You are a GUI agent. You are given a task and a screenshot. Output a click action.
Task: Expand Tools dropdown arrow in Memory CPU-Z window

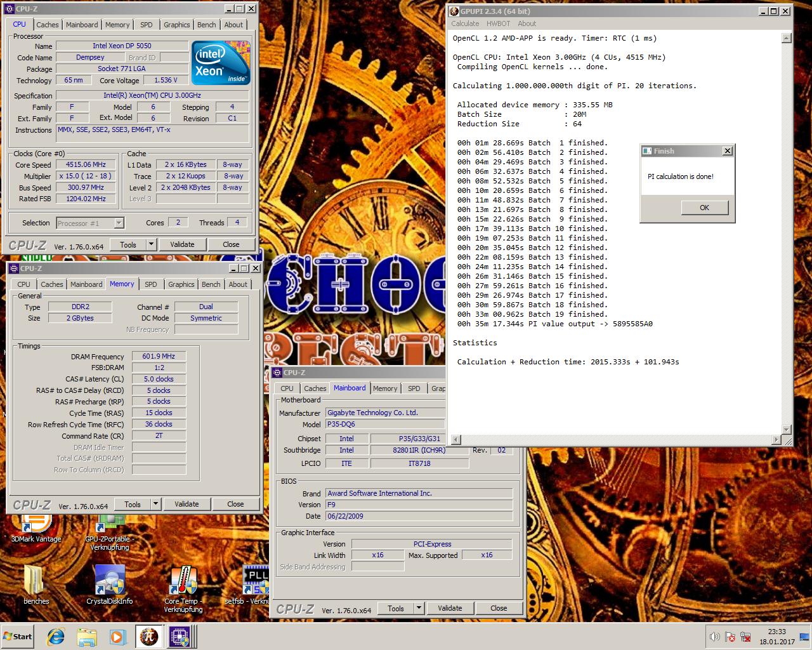pyautogui.click(x=155, y=504)
